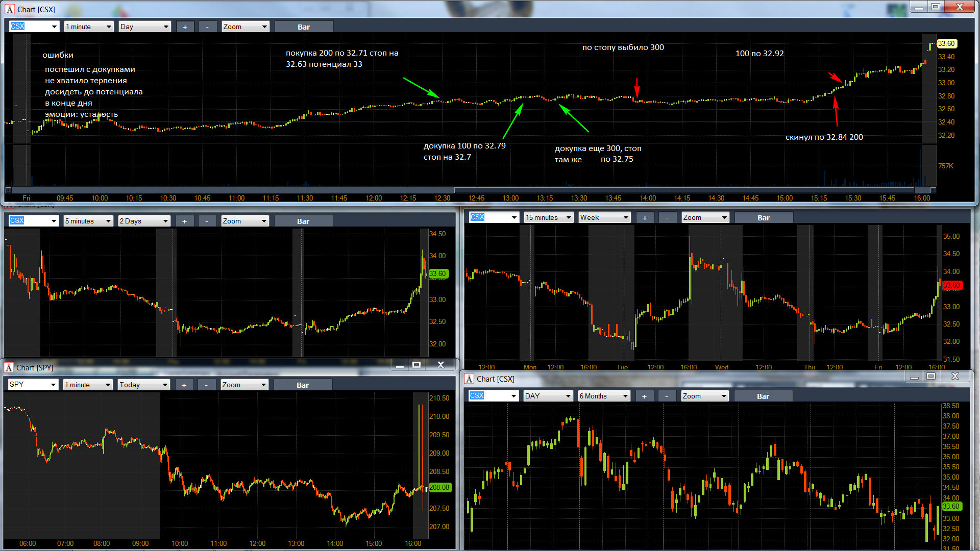Expand the Zoom dropdown in SPY chart
The height and width of the screenshot is (551, 980).
(244, 385)
